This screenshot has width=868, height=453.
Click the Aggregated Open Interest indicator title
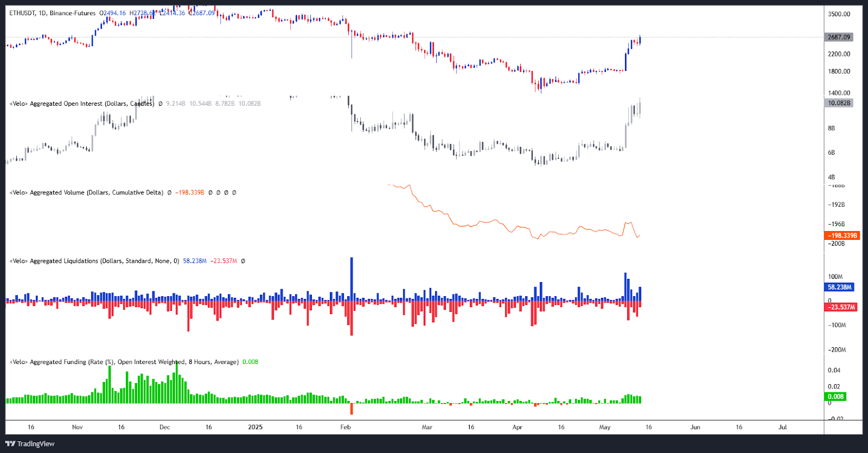point(81,104)
